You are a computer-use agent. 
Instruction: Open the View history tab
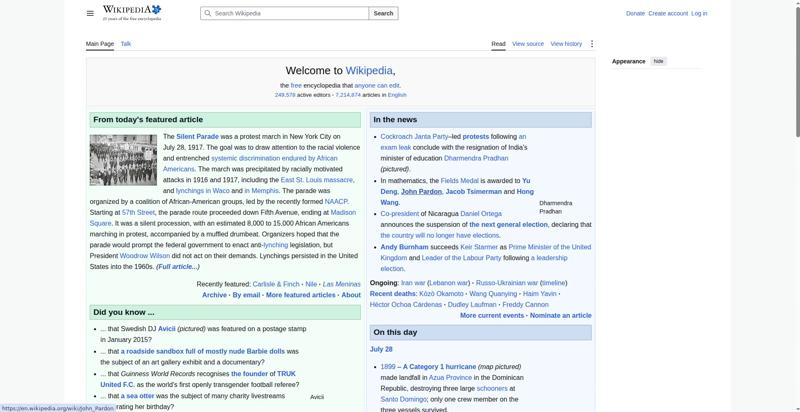point(566,44)
